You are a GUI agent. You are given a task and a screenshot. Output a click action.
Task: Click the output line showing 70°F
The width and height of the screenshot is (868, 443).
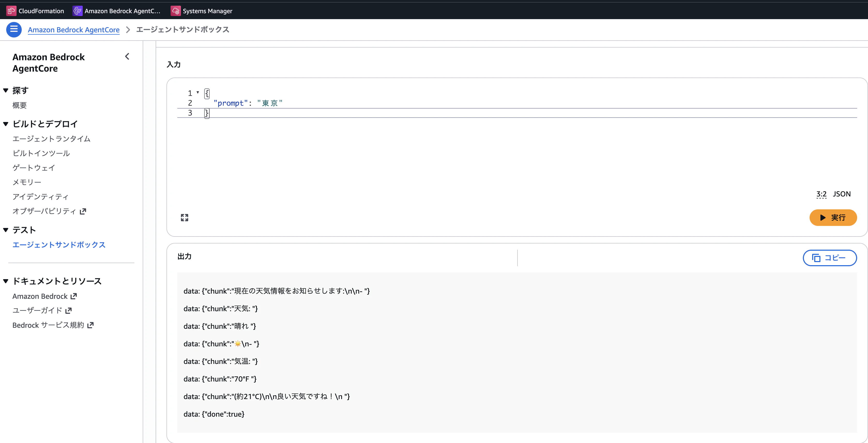click(220, 379)
